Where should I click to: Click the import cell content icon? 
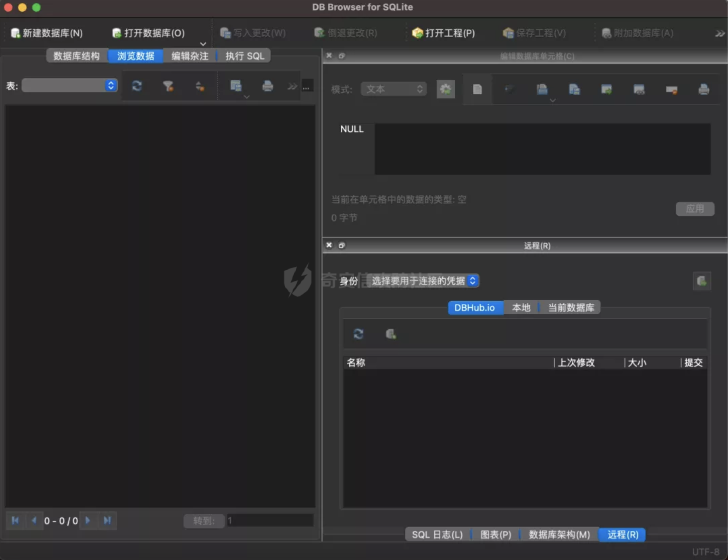pos(607,89)
